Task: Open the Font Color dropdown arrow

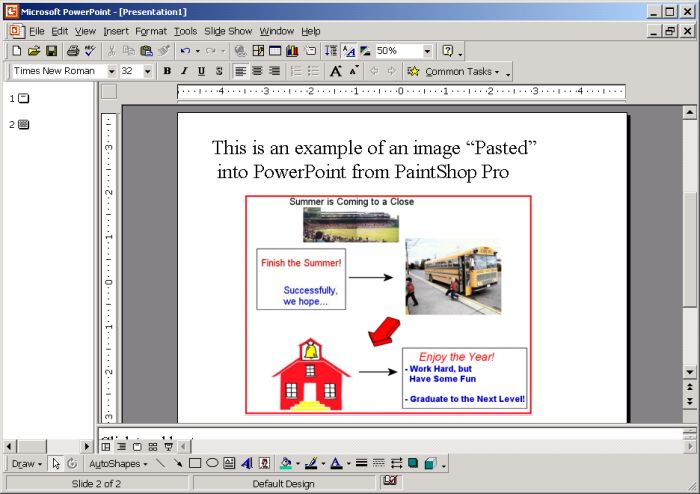Action: (348, 464)
